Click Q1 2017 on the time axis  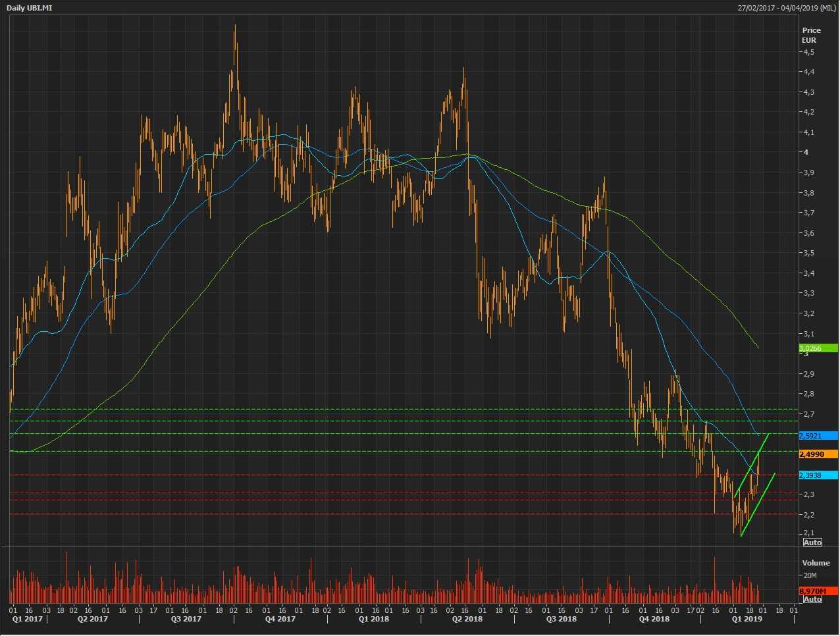27,619
